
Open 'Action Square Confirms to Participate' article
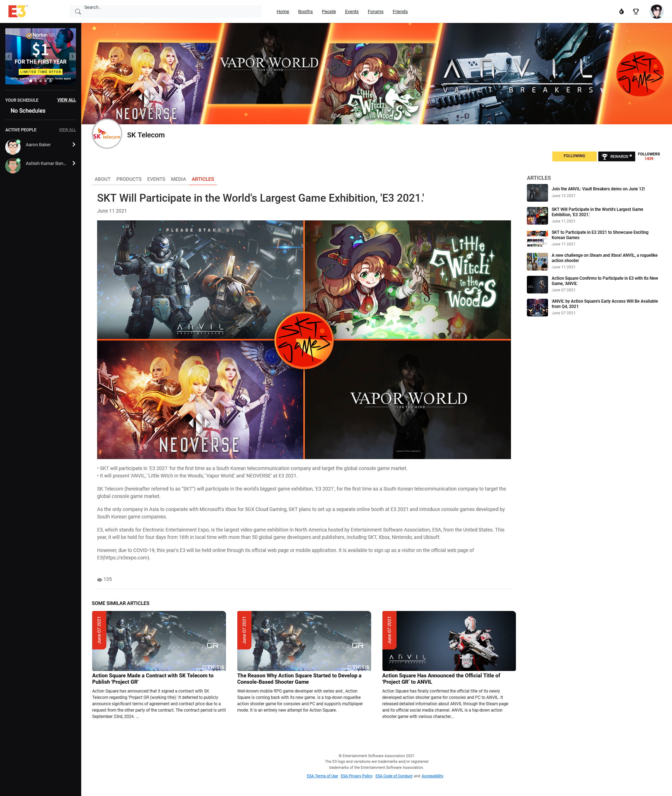605,281
